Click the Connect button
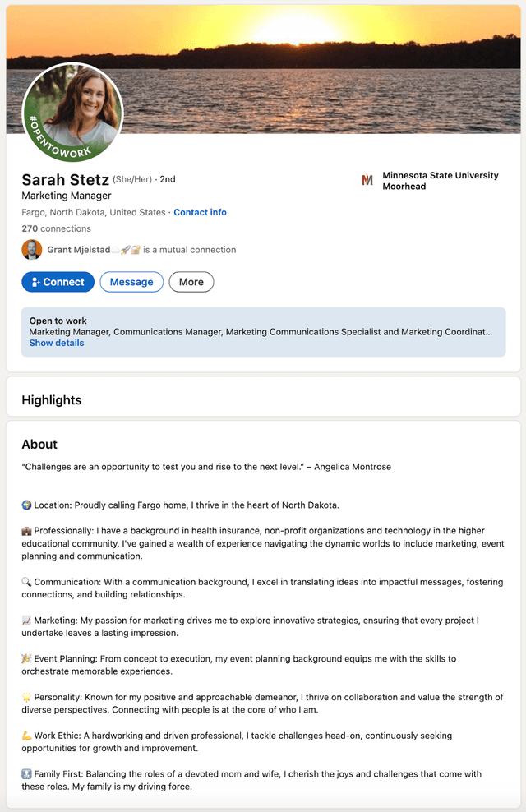 [x=58, y=282]
